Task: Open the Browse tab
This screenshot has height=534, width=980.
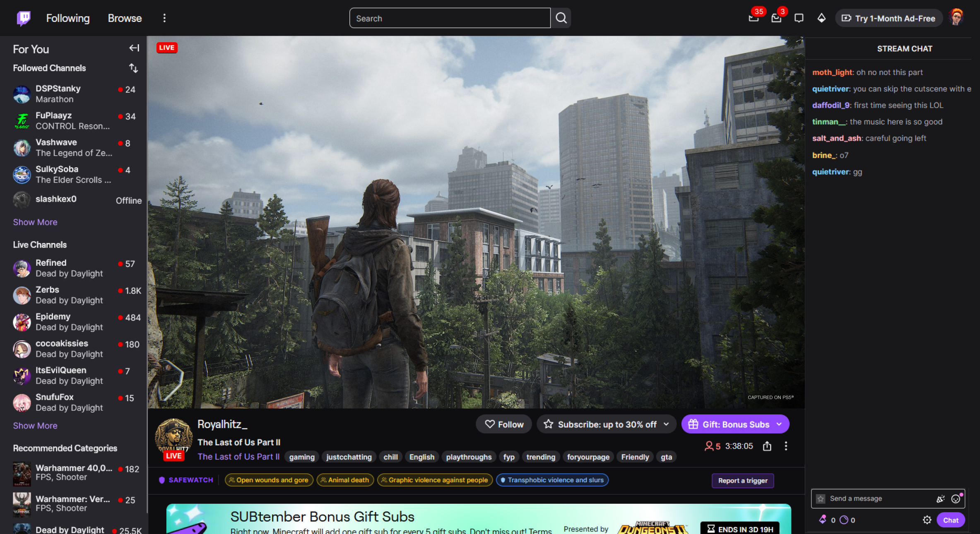Action: click(125, 18)
